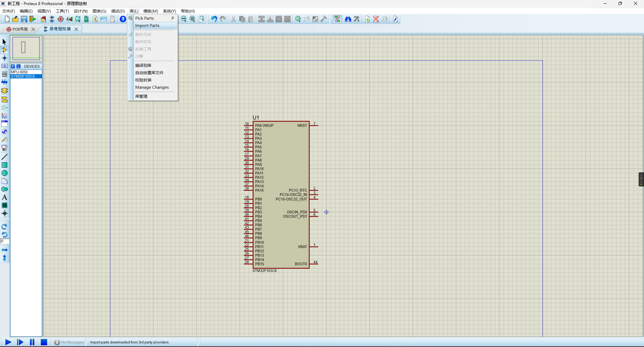Select MPU-6050 in the devices list
Screen dimensions: 644x347
26,72
